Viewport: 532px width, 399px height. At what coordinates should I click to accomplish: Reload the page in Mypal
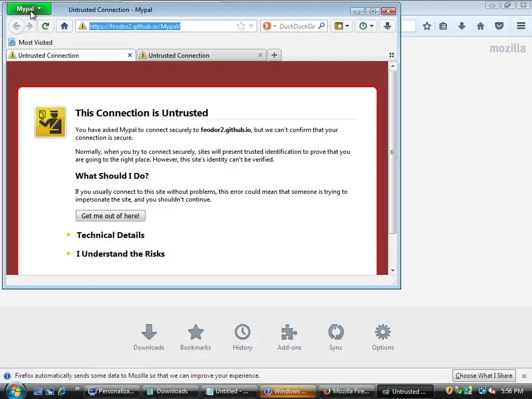coord(45,26)
